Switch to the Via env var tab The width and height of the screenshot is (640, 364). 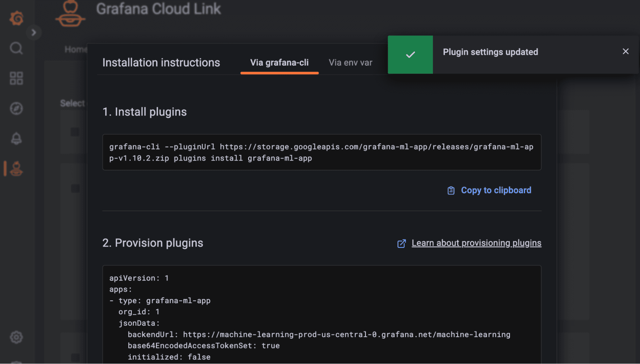[350, 63]
